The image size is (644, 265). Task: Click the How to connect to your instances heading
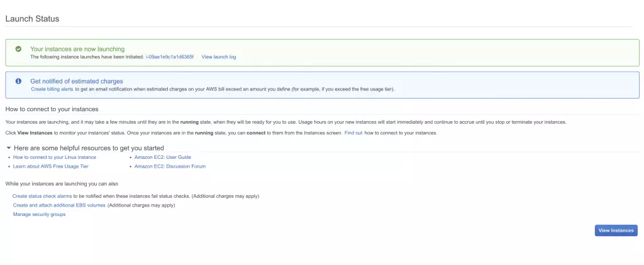point(52,109)
